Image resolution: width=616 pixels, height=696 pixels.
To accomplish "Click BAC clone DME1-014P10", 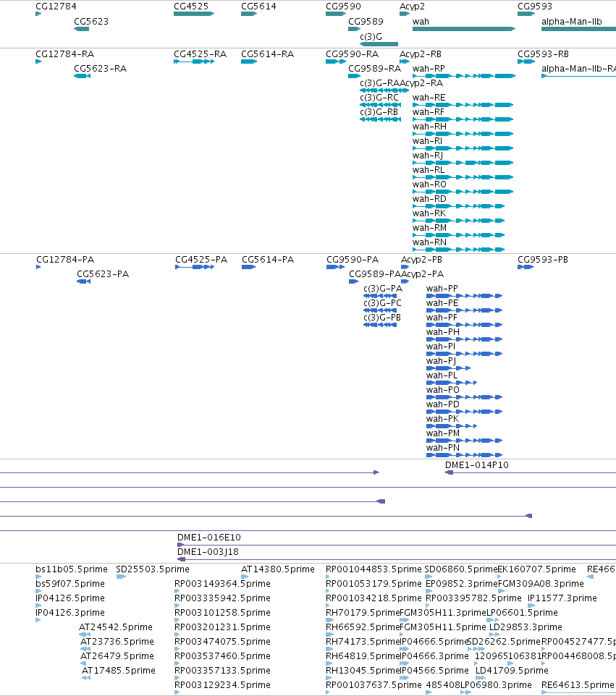I will (477, 464).
